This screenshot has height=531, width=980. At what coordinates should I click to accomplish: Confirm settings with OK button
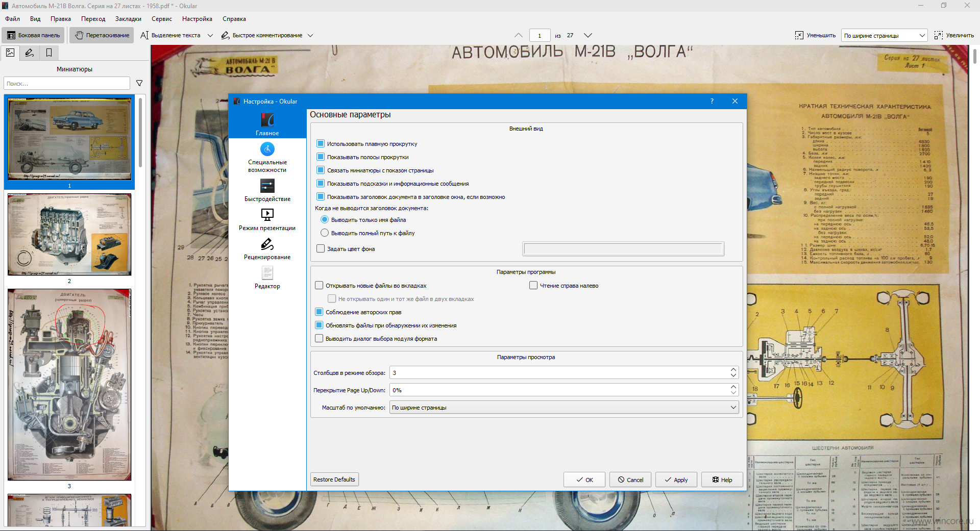click(x=584, y=479)
